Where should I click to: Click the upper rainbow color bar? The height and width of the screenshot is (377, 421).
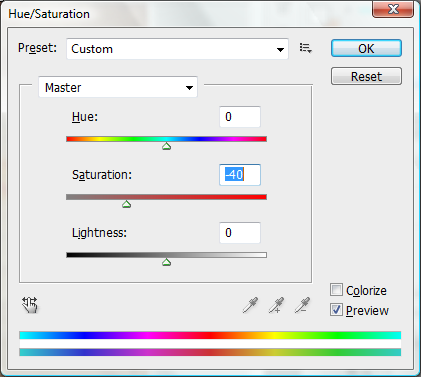pos(210,335)
